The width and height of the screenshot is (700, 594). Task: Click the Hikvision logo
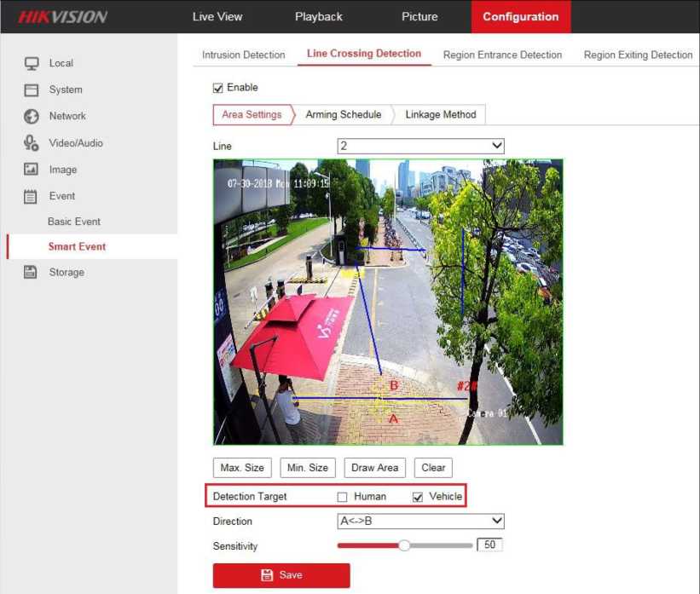click(64, 17)
